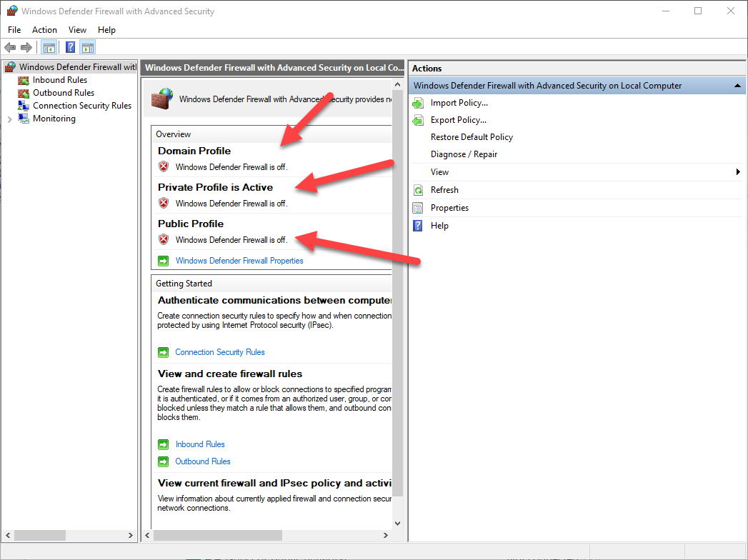Click the Back arrow in the toolbar
Screen dimensions: 748x560
[x=10, y=48]
